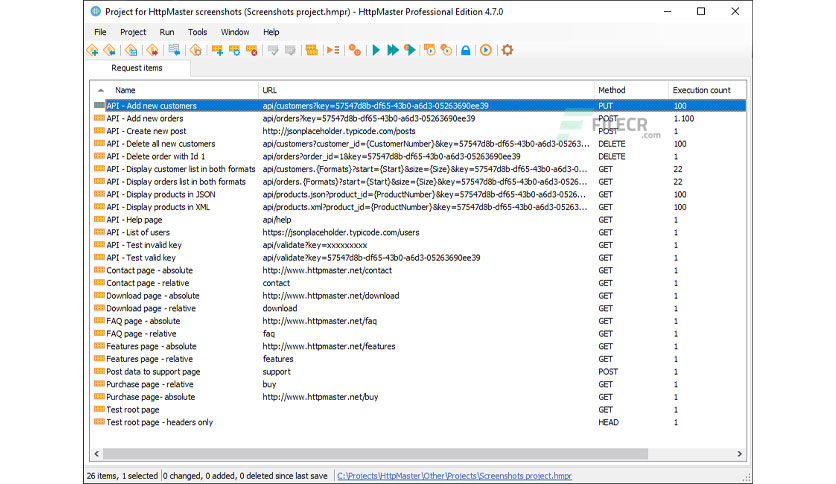Open the Tools menu

[197, 32]
